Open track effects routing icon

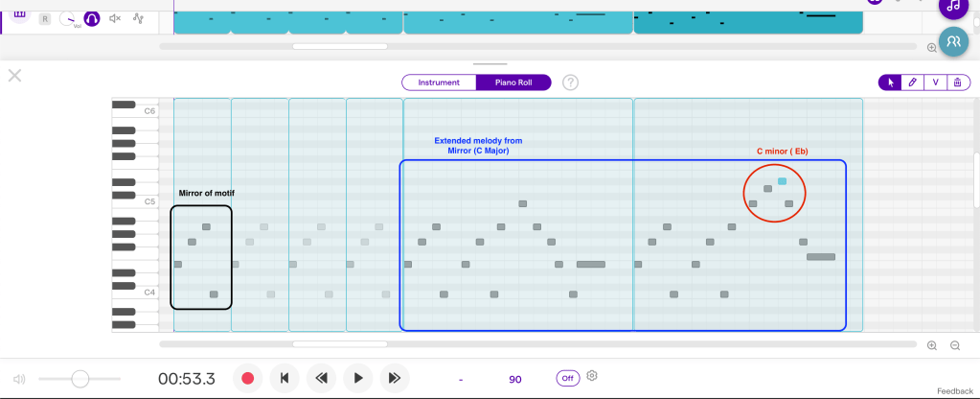[x=138, y=18]
